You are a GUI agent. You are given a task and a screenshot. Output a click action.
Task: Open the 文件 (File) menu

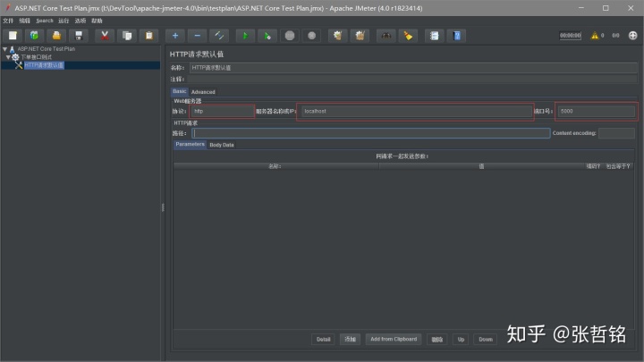pyautogui.click(x=8, y=21)
